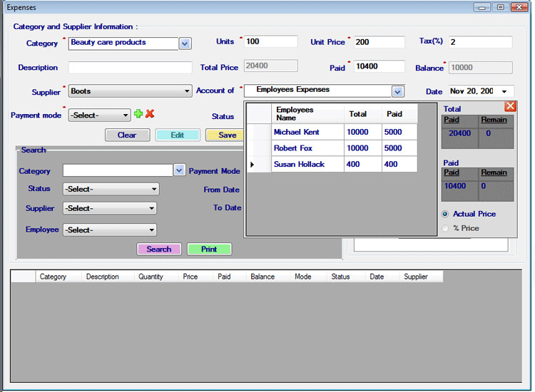Click the Category column header in results grid
Screen dimensions: 535x392
pos(58,277)
